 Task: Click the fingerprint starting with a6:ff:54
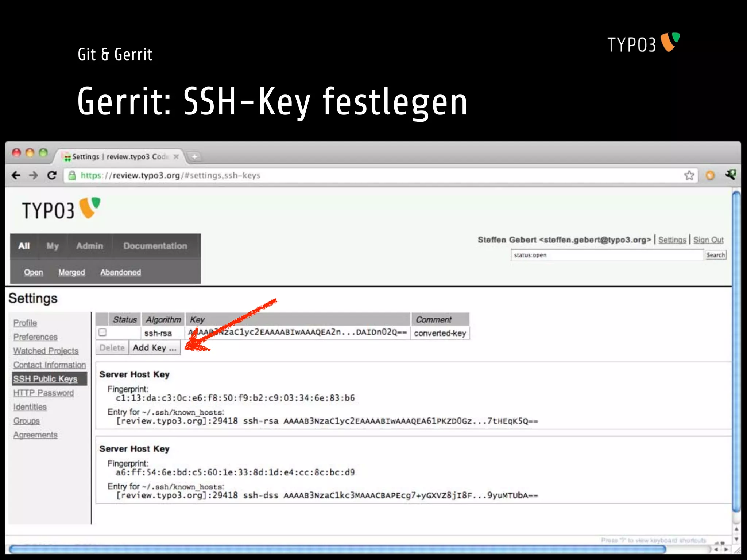click(235, 472)
